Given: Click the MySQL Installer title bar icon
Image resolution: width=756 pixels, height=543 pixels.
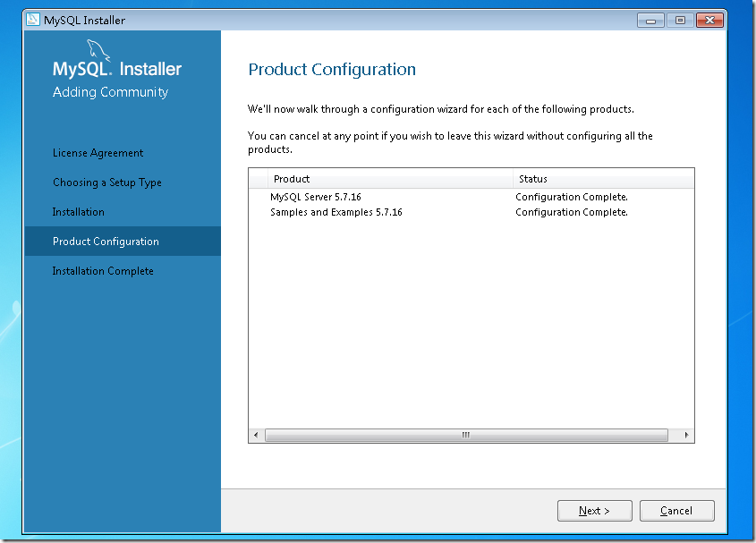Looking at the screenshot, I should [x=33, y=20].
